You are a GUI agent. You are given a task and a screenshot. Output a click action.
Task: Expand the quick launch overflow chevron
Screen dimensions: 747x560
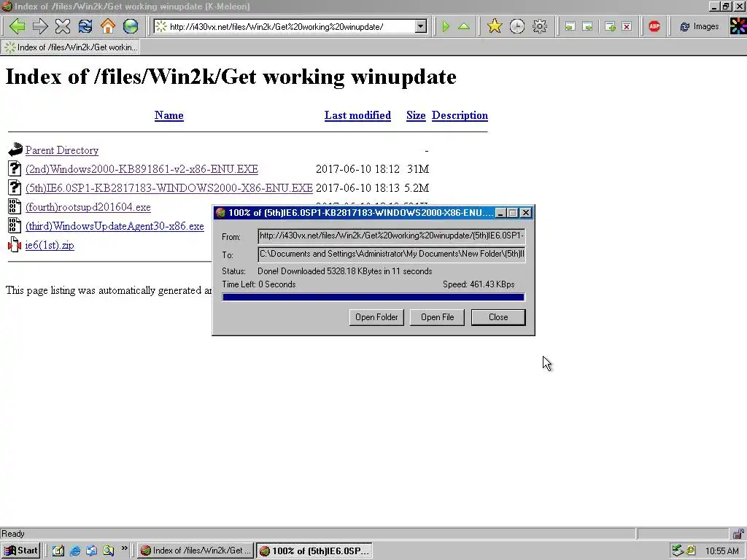tap(124, 548)
